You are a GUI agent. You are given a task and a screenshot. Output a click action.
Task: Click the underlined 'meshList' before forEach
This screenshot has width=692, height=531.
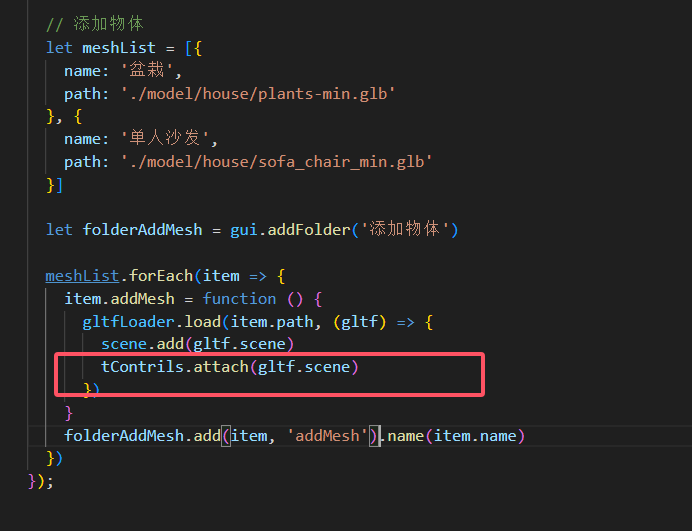82,276
